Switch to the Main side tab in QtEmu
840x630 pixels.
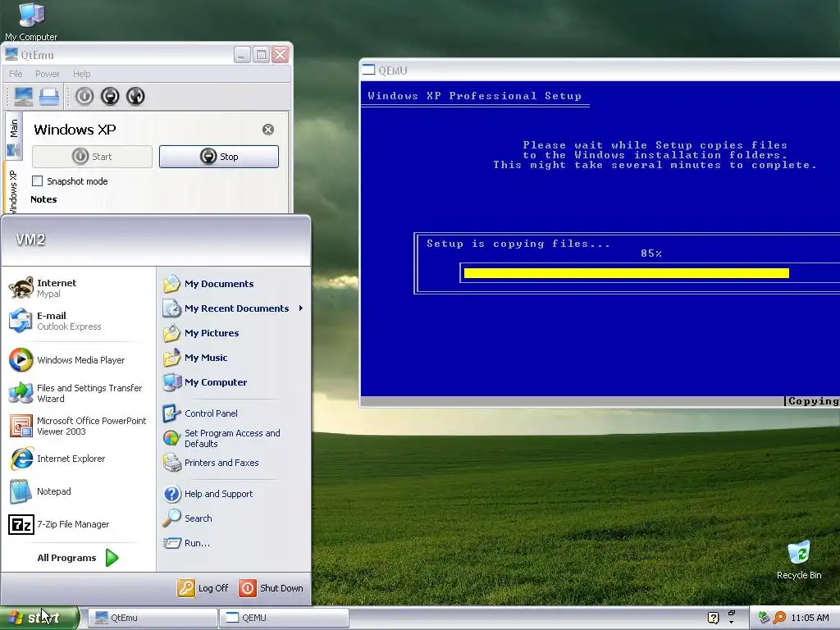[x=13, y=135]
